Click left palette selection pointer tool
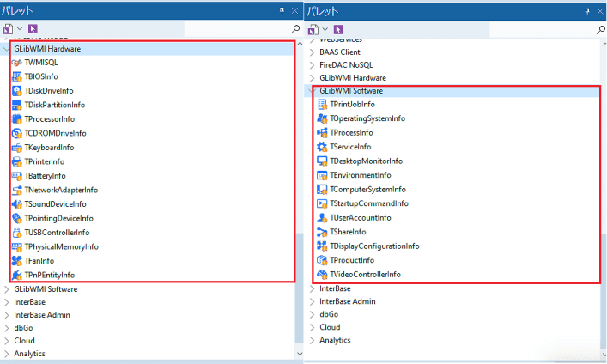 [x=33, y=29]
